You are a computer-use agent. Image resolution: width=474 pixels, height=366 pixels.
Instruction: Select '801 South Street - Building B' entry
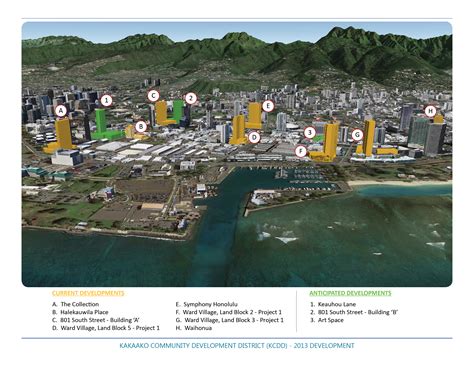pyautogui.click(x=354, y=312)
